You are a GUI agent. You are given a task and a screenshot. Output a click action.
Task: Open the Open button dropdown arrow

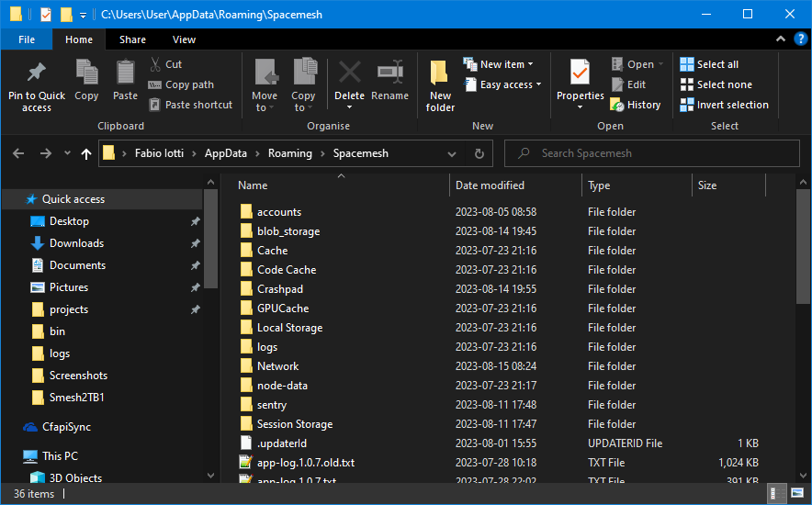pyautogui.click(x=660, y=64)
